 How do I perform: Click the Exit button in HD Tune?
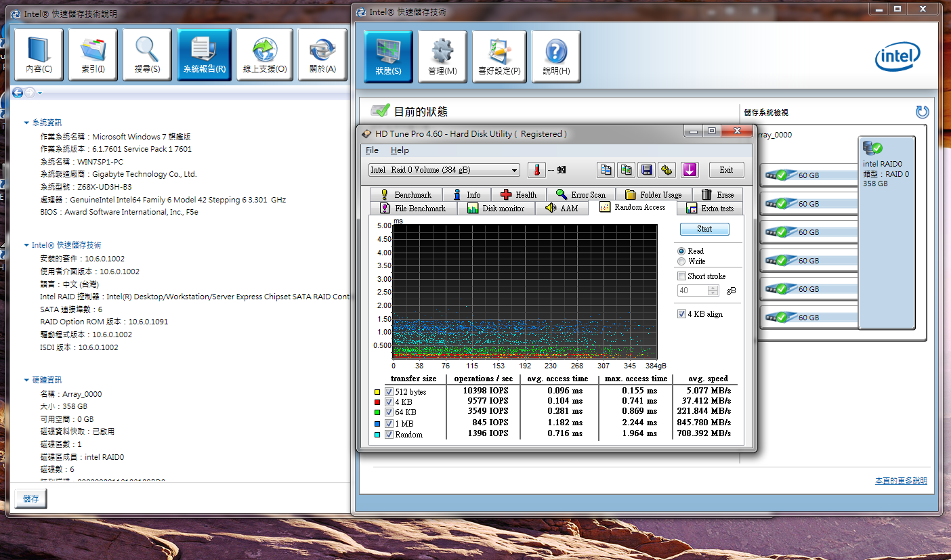[x=726, y=170]
